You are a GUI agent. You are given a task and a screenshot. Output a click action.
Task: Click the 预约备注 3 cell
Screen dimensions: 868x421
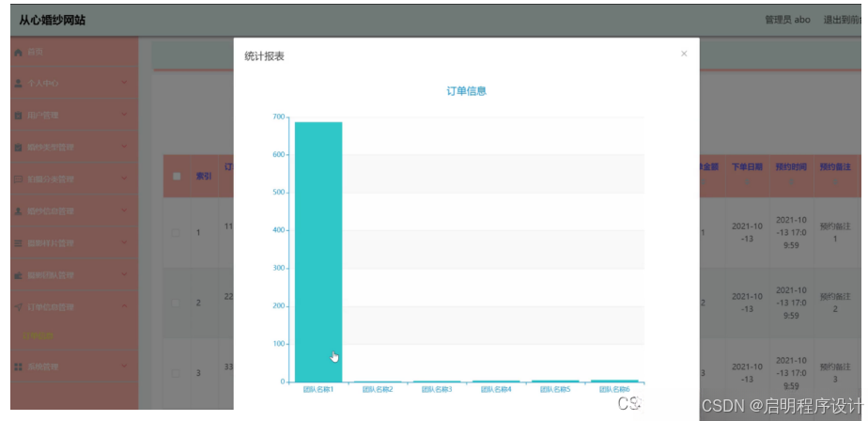835,373
